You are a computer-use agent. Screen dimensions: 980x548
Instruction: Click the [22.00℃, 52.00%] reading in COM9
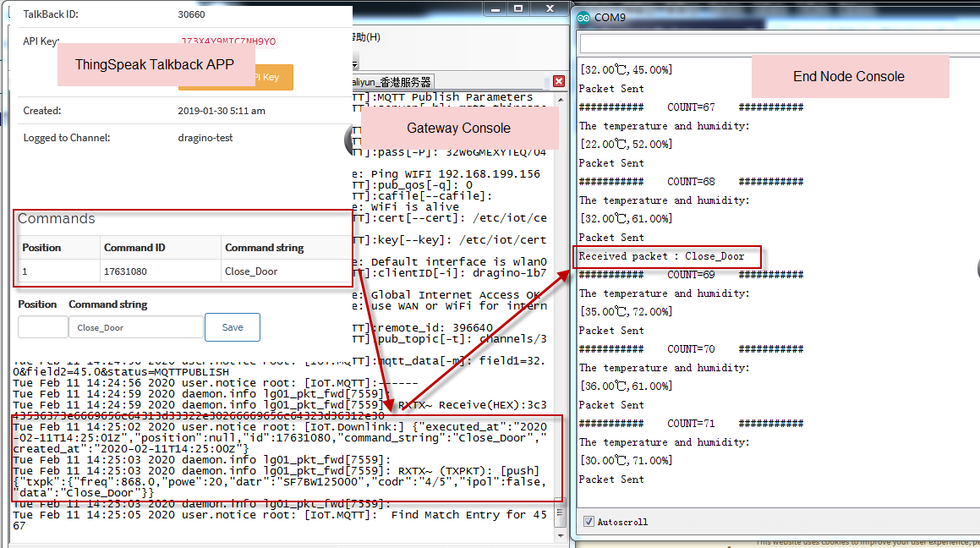pos(627,145)
